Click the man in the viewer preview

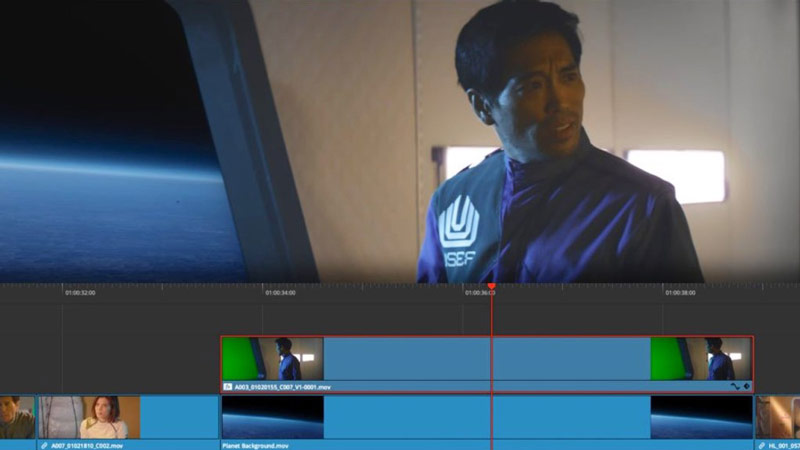click(540, 150)
